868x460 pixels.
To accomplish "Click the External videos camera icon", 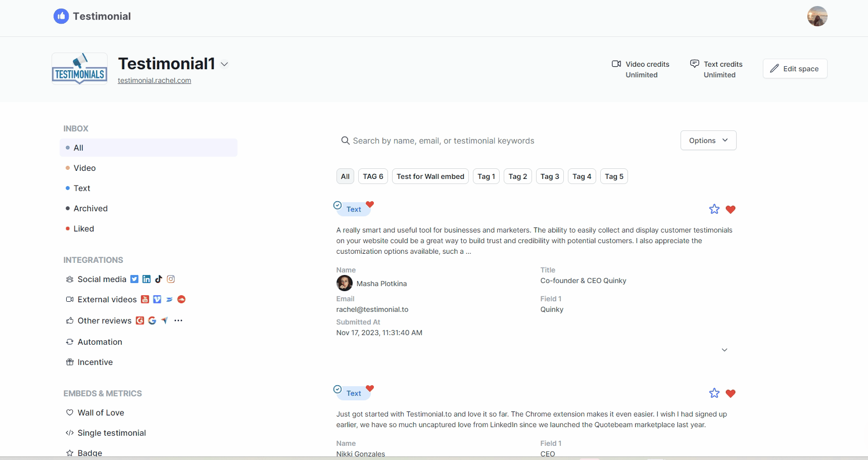I will [70, 299].
